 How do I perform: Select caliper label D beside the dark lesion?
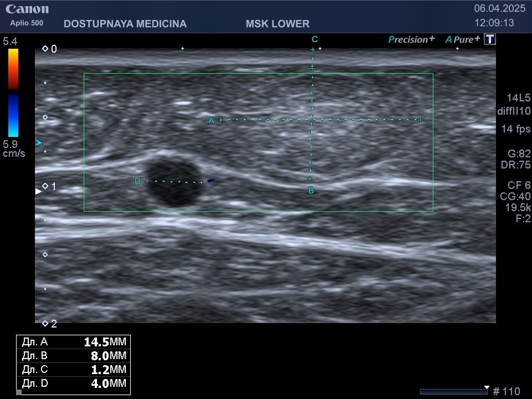(x=137, y=181)
